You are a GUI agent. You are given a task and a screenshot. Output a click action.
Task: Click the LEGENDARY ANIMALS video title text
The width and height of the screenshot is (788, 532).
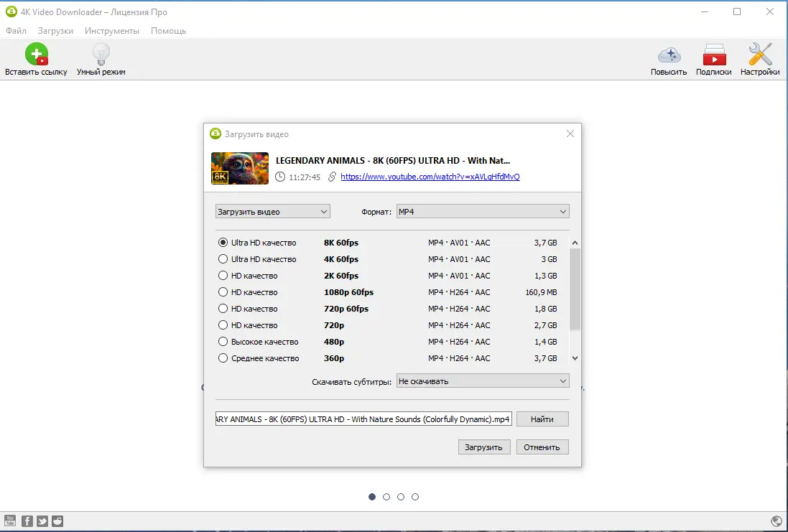tap(393, 161)
